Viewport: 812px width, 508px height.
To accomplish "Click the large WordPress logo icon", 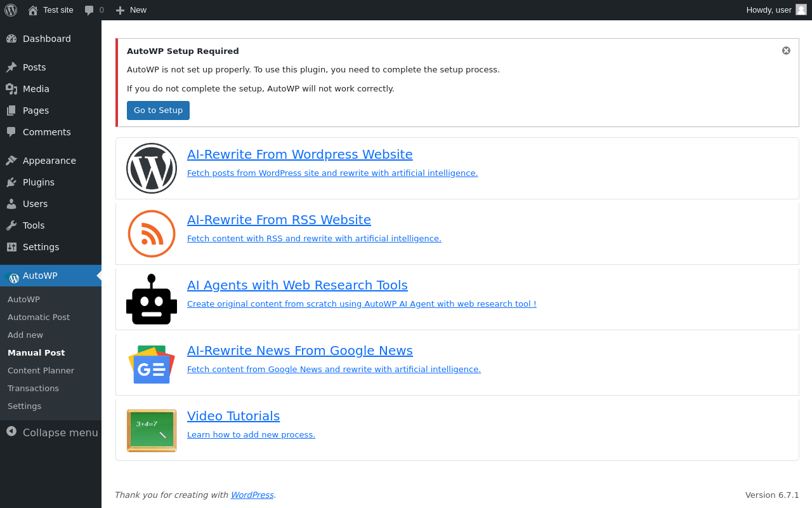I will 152,168.
